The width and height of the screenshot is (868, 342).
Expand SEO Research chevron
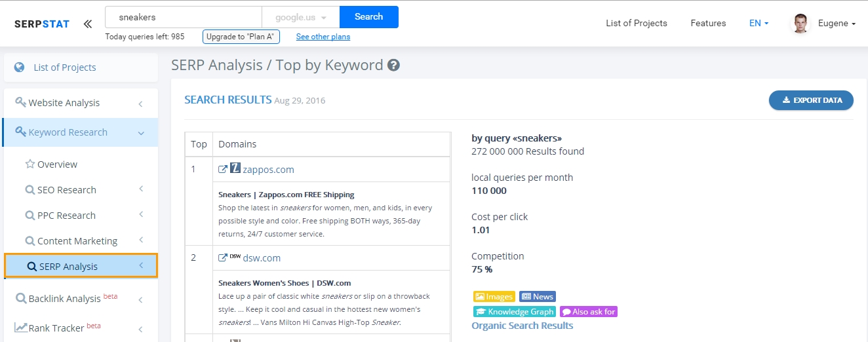[x=141, y=189]
